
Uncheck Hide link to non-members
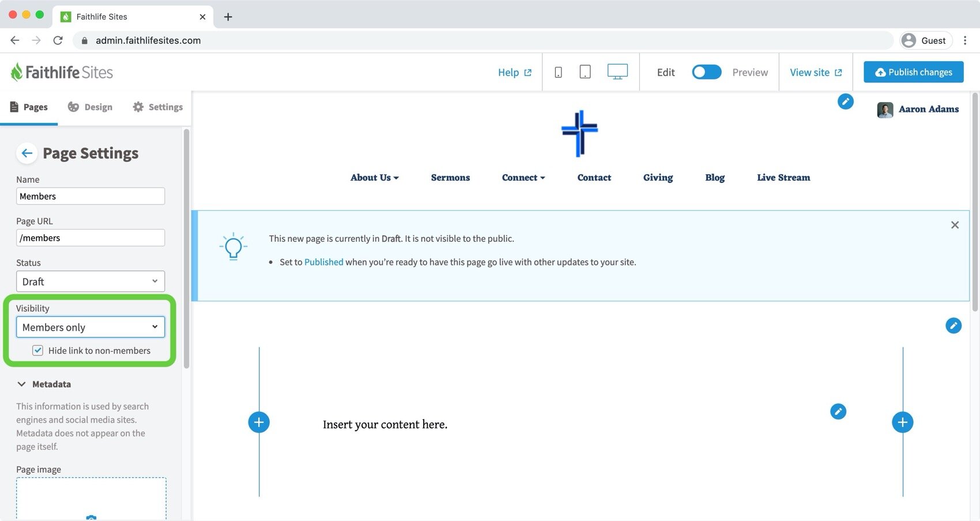click(37, 350)
